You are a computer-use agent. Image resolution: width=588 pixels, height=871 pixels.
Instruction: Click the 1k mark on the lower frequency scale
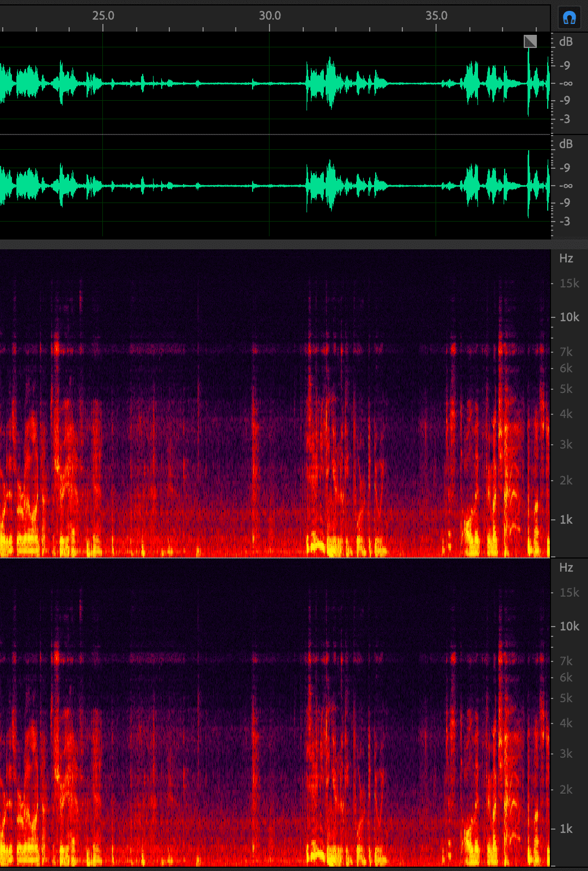(x=566, y=829)
